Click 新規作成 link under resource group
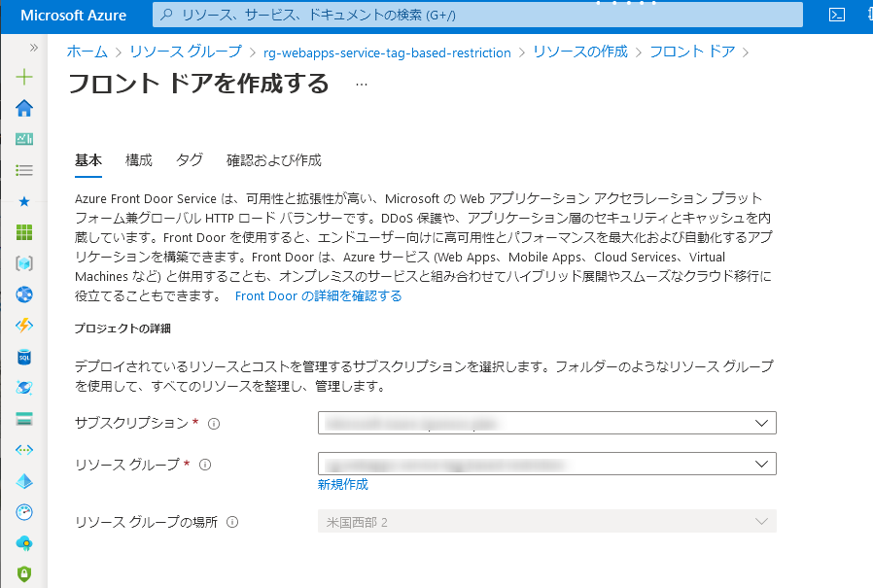The height and width of the screenshot is (588, 873). 343,485
